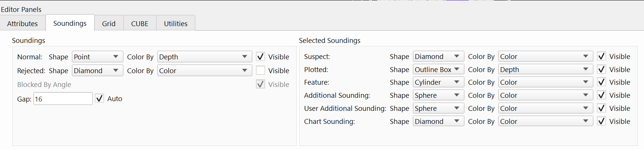Enable Visible for Rejected soundings
This screenshot has width=644, height=150.
click(x=261, y=71)
